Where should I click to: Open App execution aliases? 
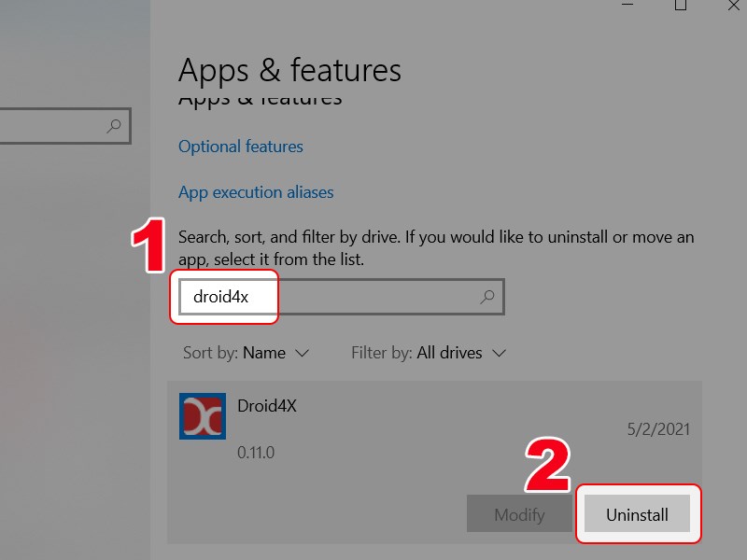[x=256, y=192]
